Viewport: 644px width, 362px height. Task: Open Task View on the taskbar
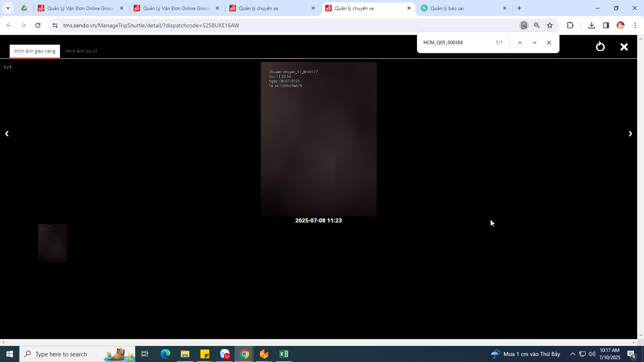pyautogui.click(x=145, y=354)
